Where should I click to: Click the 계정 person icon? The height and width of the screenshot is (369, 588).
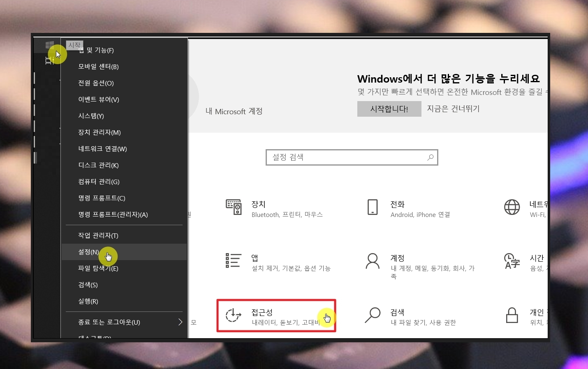(373, 261)
